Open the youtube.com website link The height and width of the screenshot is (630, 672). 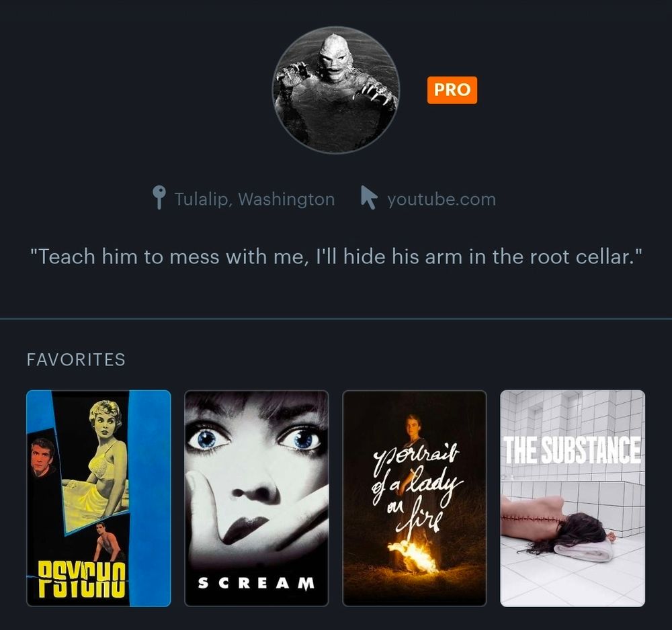click(x=442, y=199)
